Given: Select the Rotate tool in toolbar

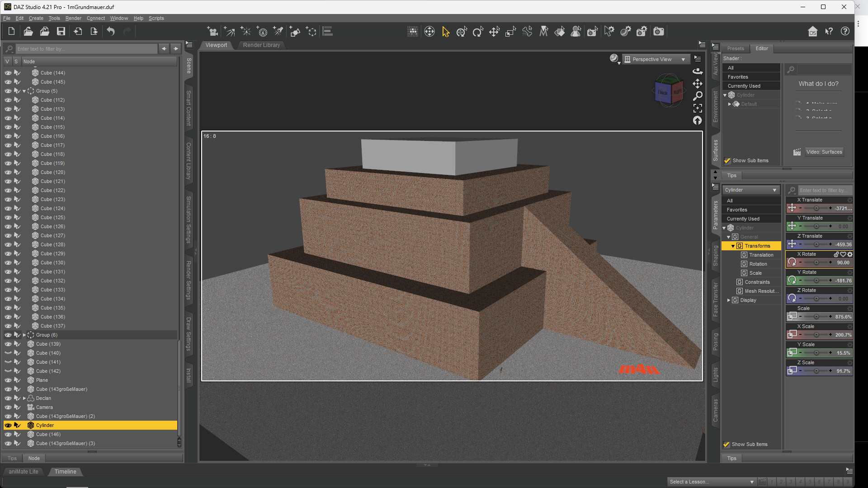Looking at the screenshot, I should click(478, 32).
